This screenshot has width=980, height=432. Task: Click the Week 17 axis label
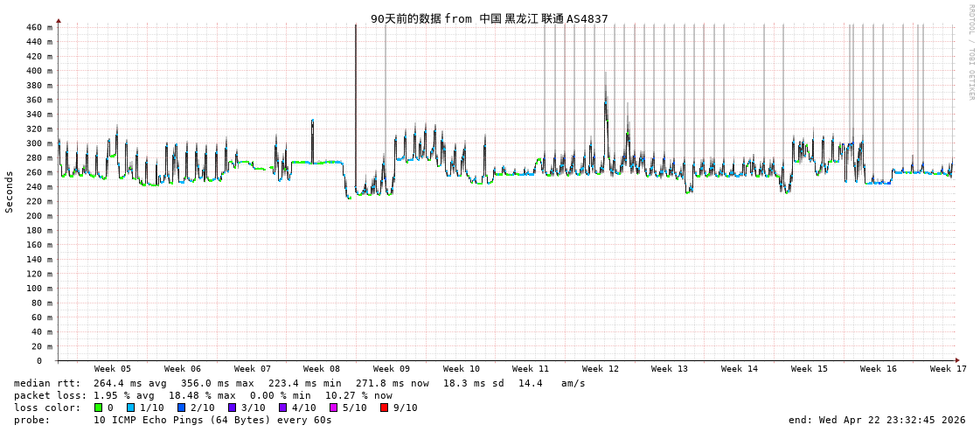pos(949,369)
